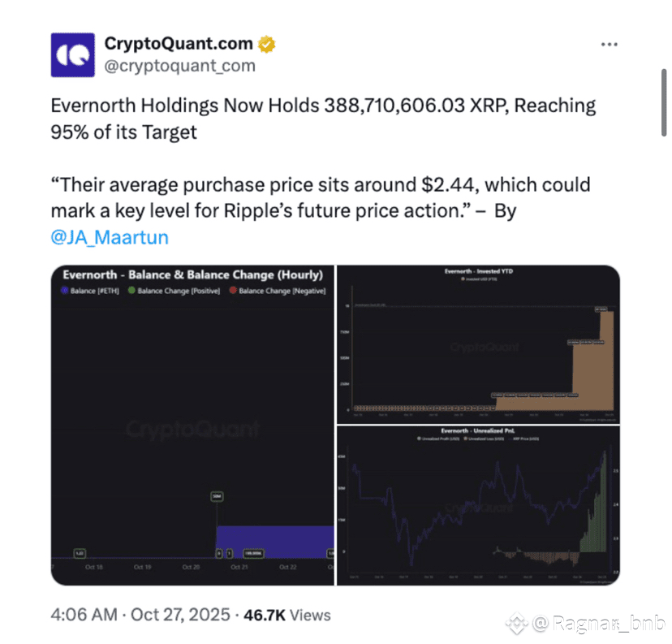Click the page scrollbar thumb

(664, 102)
